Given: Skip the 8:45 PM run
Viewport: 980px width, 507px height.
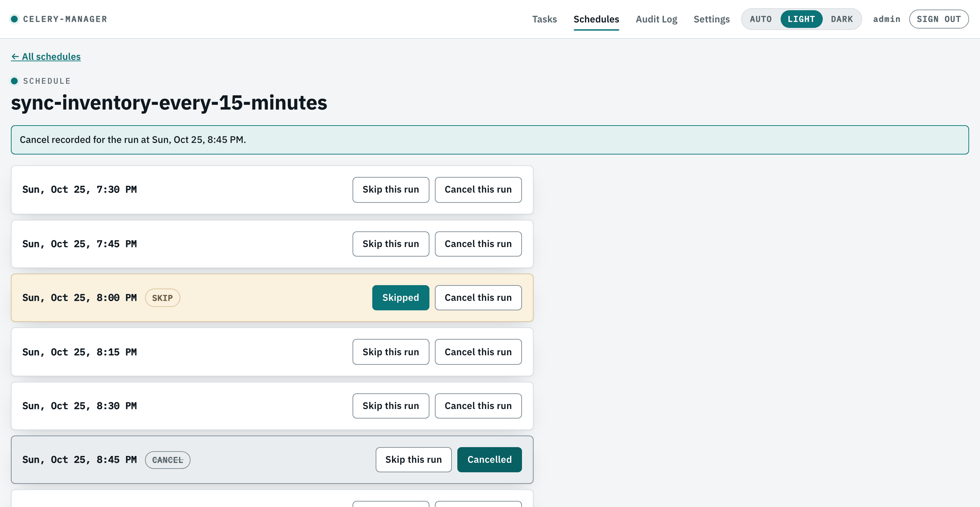Looking at the screenshot, I should (x=413, y=459).
